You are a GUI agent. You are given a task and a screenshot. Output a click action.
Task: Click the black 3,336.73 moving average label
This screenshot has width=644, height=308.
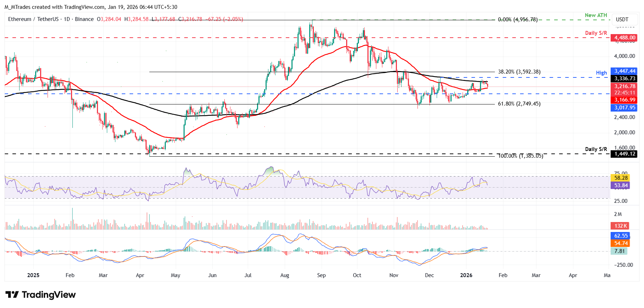(624, 79)
